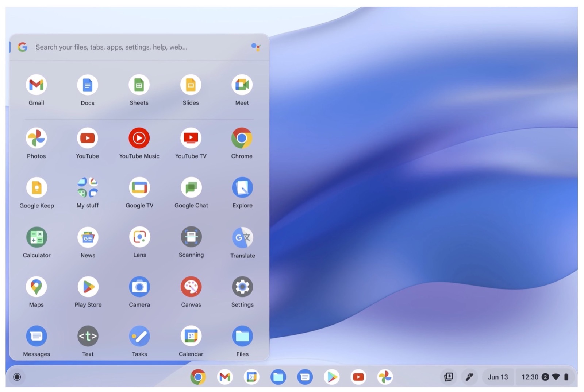Launch the Slides app
Image resolution: width=584 pixels, height=392 pixels.
191,85
